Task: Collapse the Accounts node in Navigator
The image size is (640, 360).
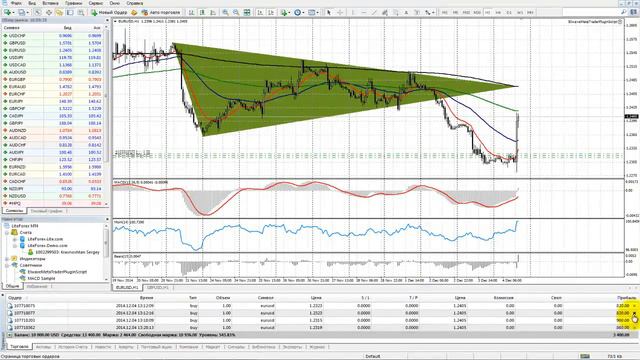Action: tap(7, 232)
